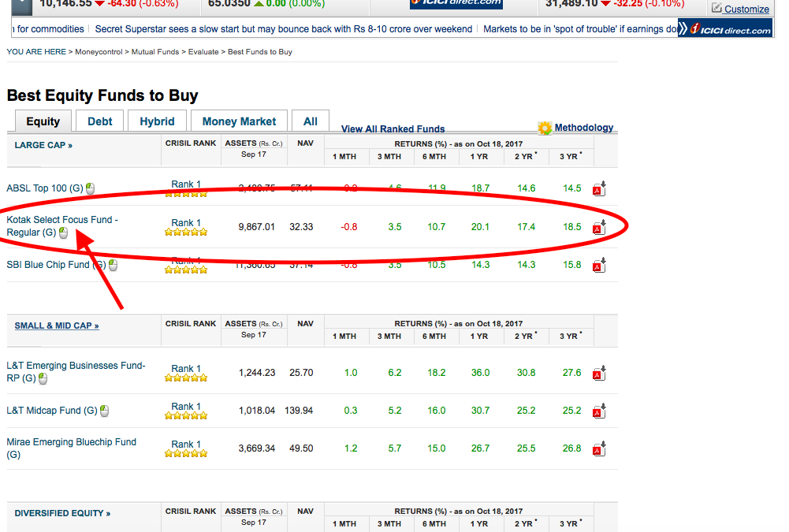Click the star rating for Mirae Emerging Bluechip
The width and height of the screenshot is (789, 532).
[x=186, y=453]
